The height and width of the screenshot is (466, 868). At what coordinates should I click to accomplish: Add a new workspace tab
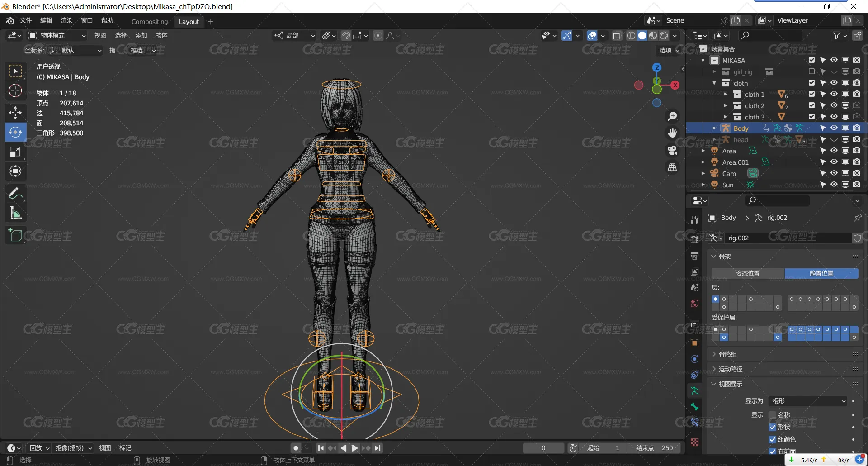click(x=211, y=22)
